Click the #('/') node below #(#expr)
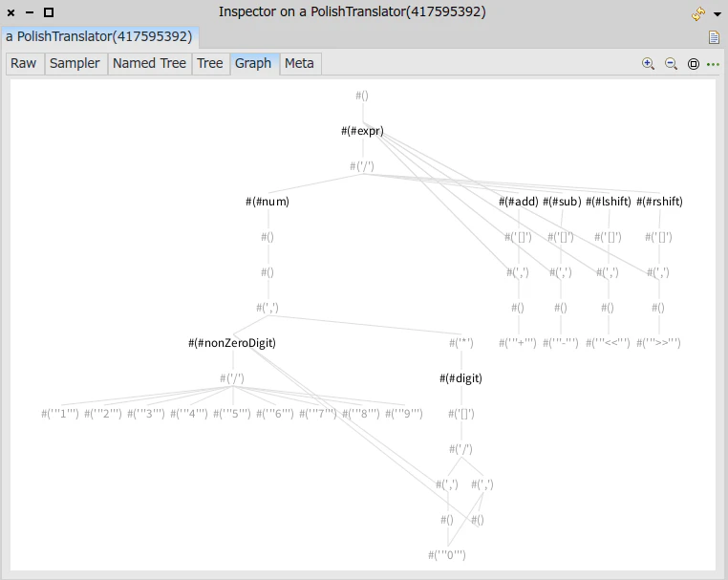 (x=362, y=166)
